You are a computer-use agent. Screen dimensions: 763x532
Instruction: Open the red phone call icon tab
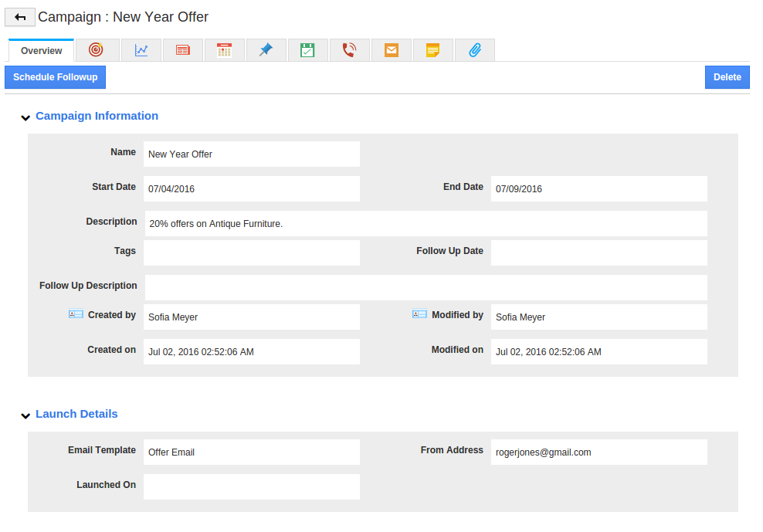click(x=349, y=50)
